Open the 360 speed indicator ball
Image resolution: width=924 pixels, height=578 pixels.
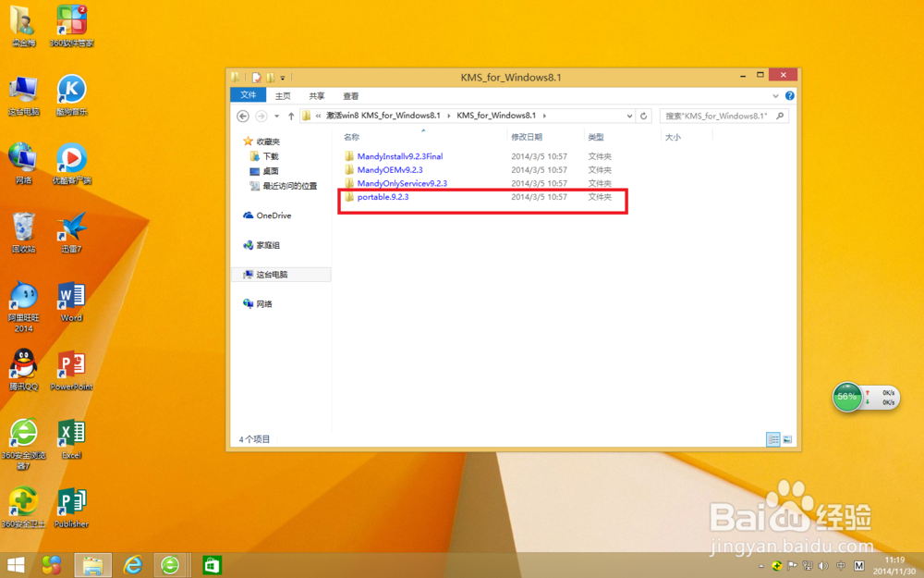pyautogui.click(x=847, y=398)
